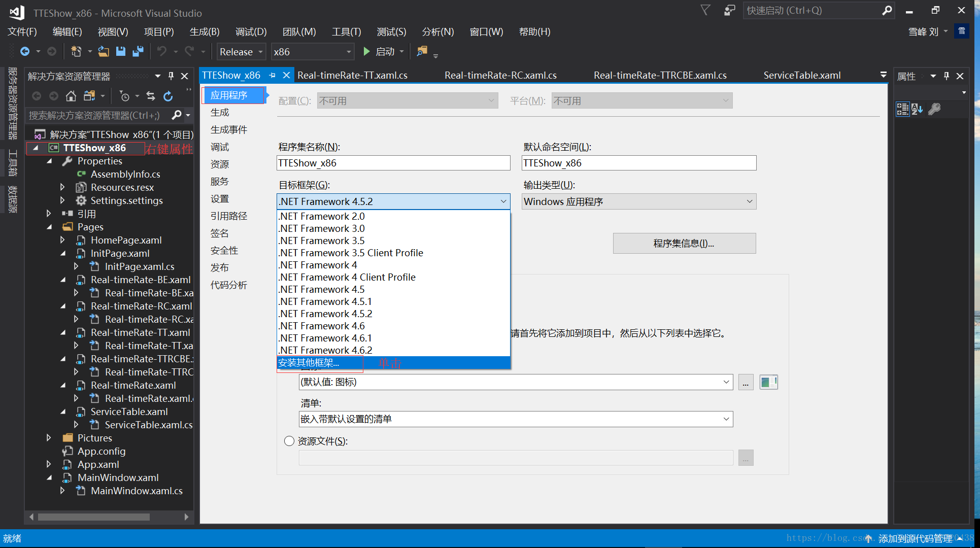The height and width of the screenshot is (548, 980).
Task: Click the Alphabetical sort icon in Properties
Action: tap(917, 109)
